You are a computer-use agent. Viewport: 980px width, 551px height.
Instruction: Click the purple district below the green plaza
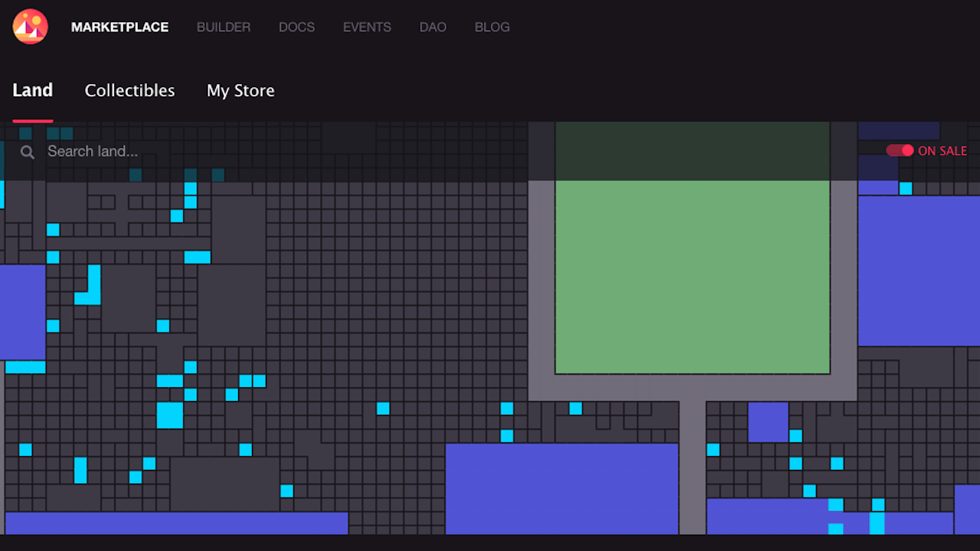point(561,488)
